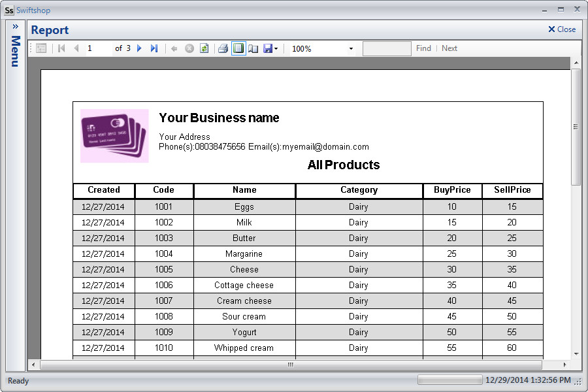588x392 pixels.
Task: Click the Find link
Action: pyautogui.click(x=423, y=48)
